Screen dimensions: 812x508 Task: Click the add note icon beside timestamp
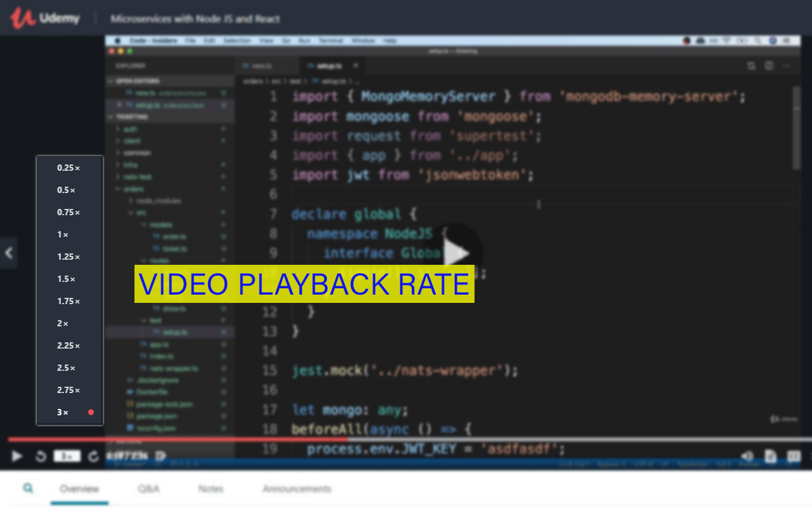point(161,455)
